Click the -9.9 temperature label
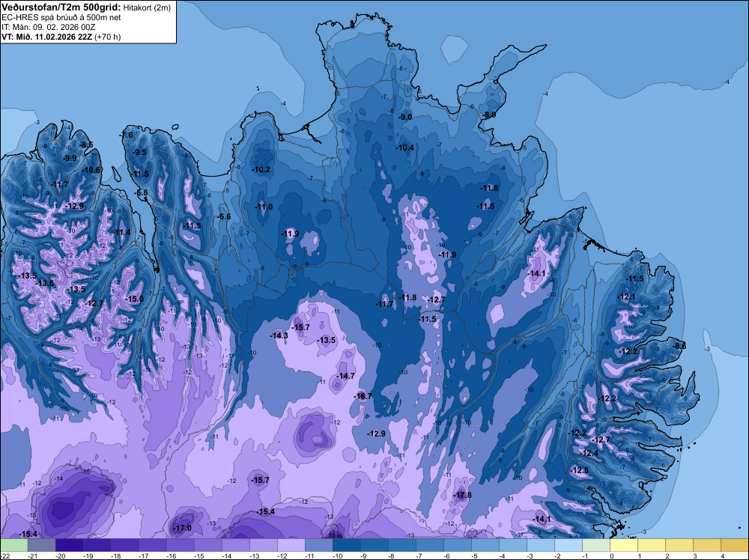749x560 pixels. click(70, 158)
